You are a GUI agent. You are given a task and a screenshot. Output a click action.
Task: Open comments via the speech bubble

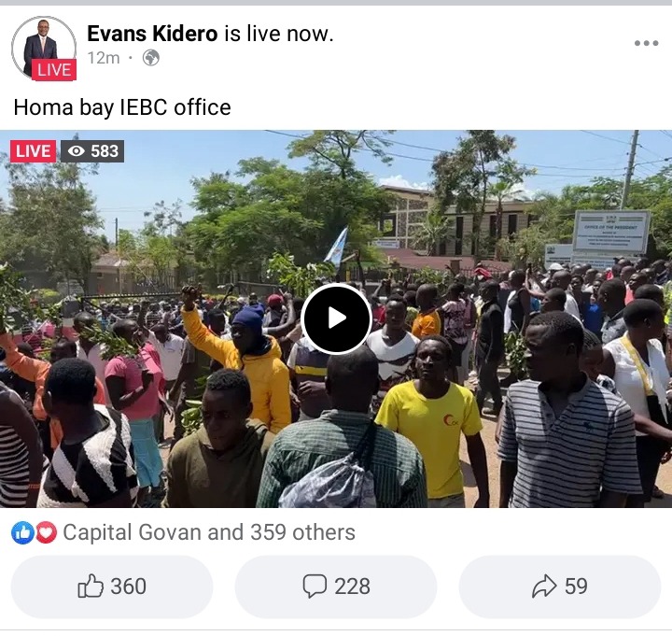click(336, 587)
